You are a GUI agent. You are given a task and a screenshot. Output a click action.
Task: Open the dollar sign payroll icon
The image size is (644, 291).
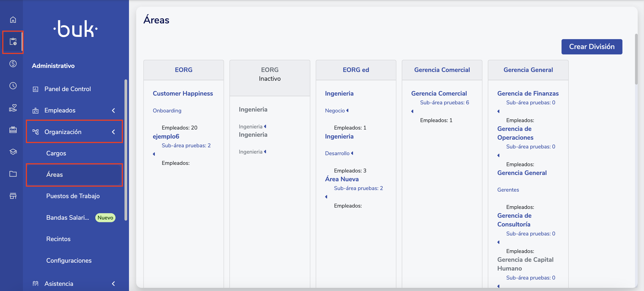click(x=13, y=64)
